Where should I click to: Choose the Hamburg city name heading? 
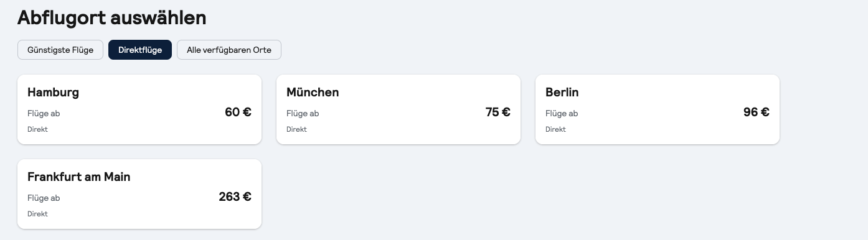(54, 93)
